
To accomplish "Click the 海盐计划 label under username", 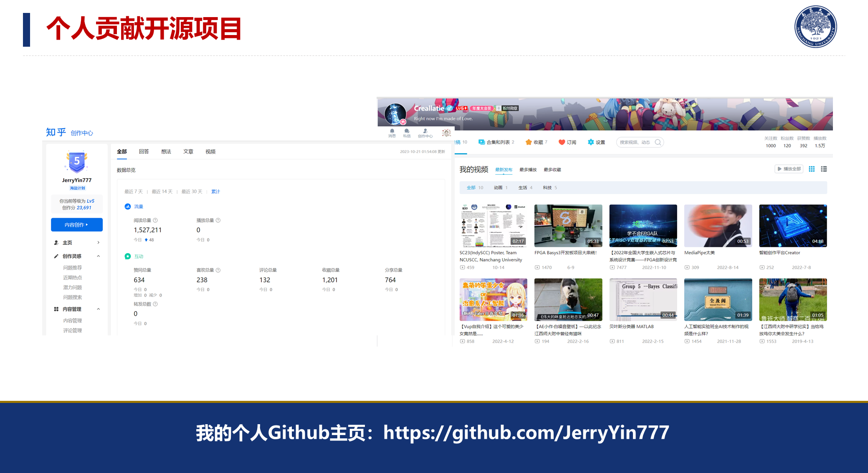I will [77, 188].
